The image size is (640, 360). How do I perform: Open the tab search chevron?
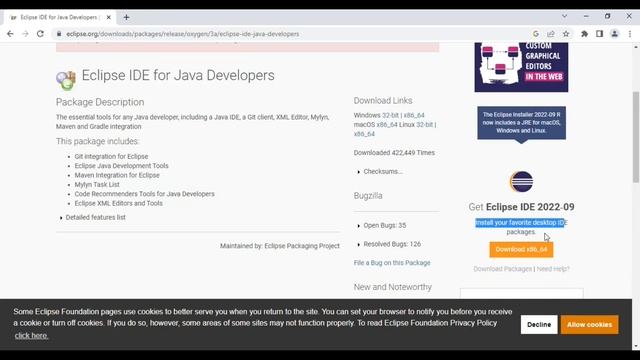(x=564, y=16)
